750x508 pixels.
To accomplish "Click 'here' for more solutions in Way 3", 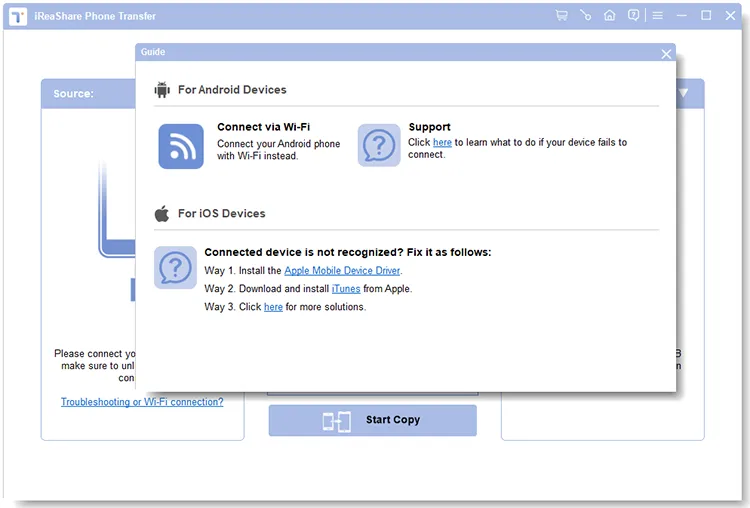I will point(273,307).
